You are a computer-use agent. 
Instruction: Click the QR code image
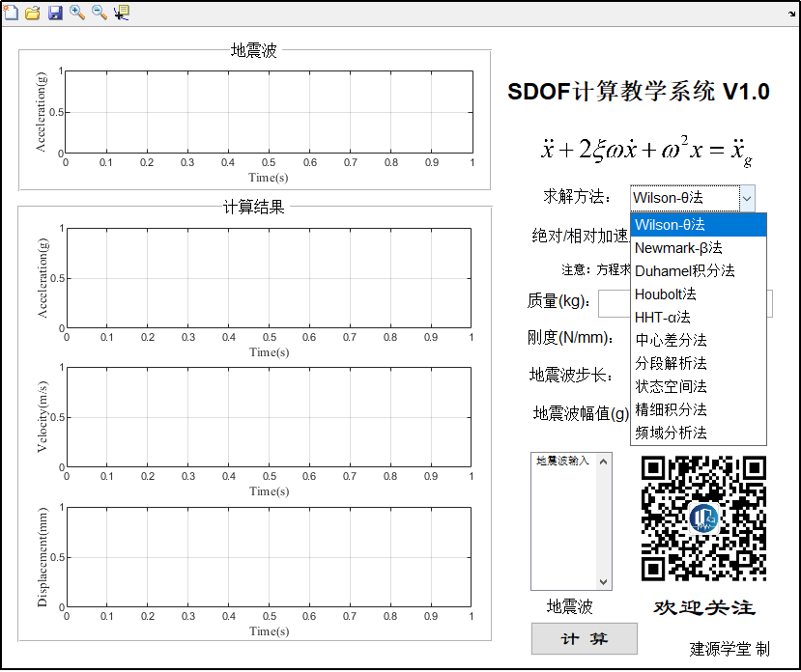pos(704,518)
